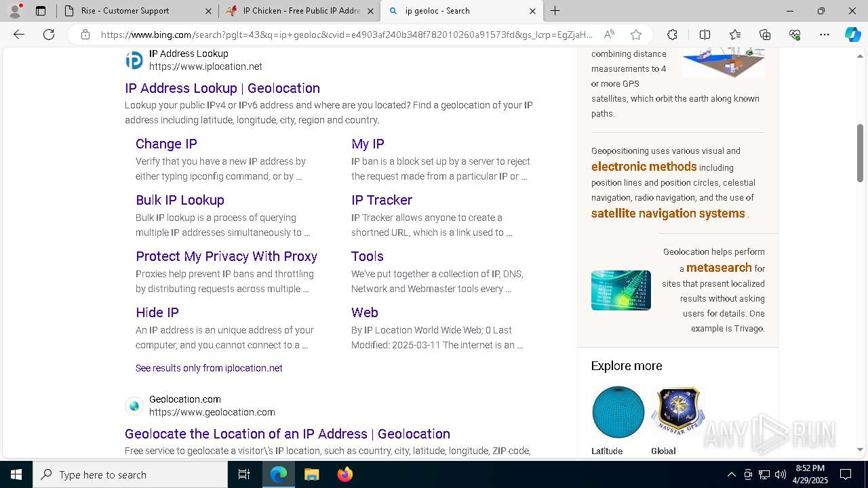The height and width of the screenshot is (488, 868).
Task: Open volume control in tray
Action: tap(781, 474)
